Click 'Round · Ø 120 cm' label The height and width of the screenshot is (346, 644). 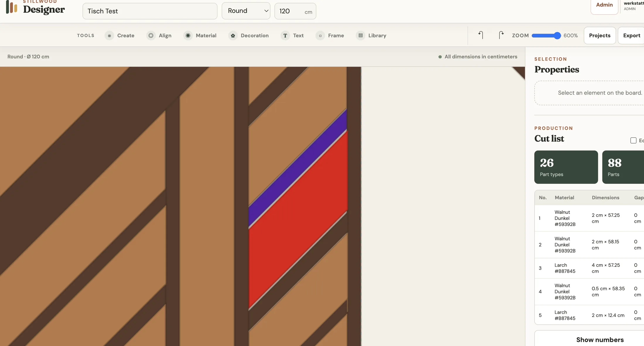28,57
